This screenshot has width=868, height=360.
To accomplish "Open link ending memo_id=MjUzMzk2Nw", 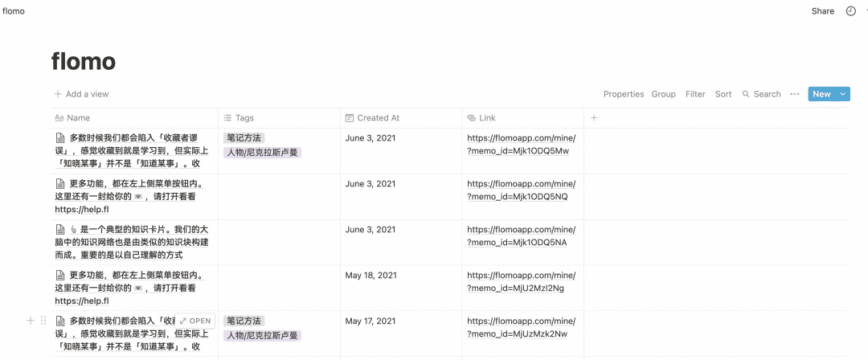I will tap(522, 327).
